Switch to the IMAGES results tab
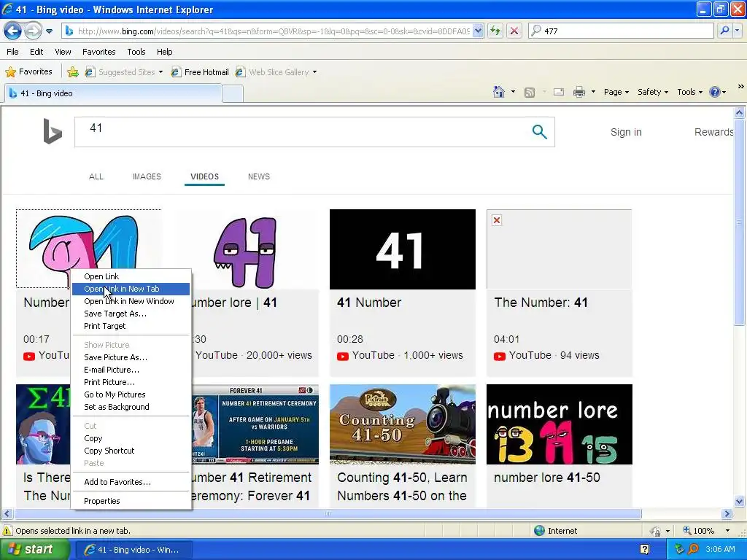Image resolution: width=747 pixels, height=560 pixels. click(x=147, y=176)
